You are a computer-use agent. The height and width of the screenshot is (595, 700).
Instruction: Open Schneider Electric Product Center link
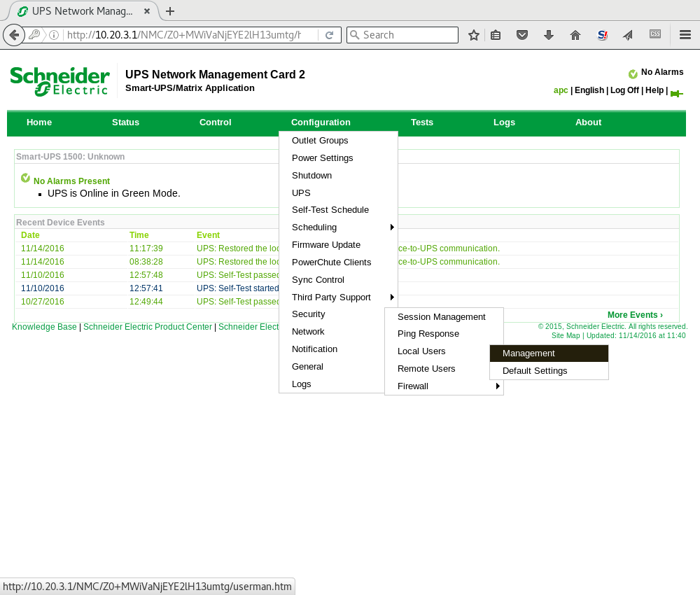[148, 327]
